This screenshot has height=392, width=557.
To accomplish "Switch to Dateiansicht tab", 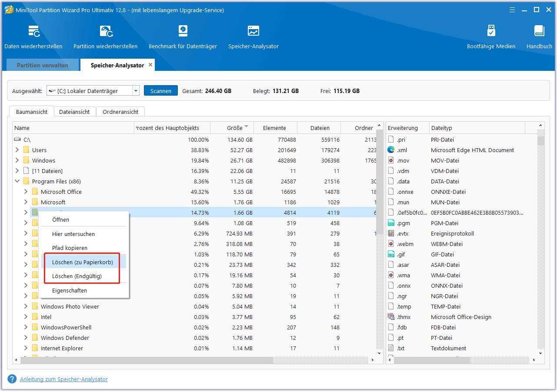I will 74,112.
